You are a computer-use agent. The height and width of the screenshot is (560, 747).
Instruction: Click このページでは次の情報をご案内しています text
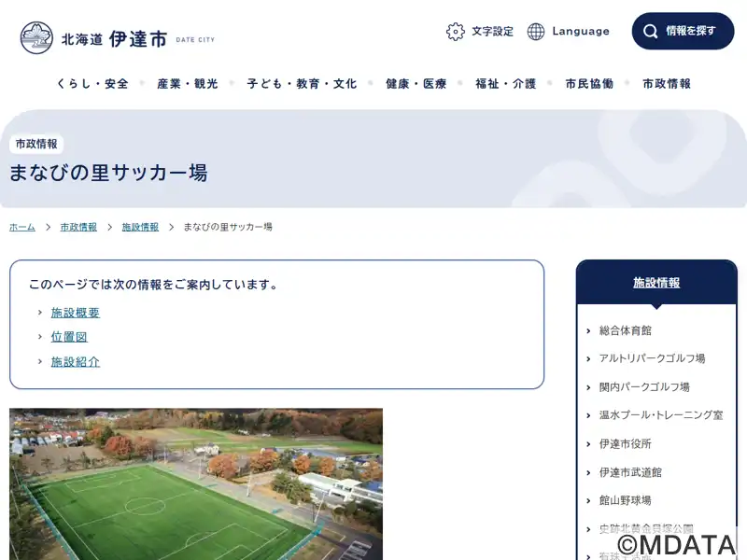click(153, 285)
